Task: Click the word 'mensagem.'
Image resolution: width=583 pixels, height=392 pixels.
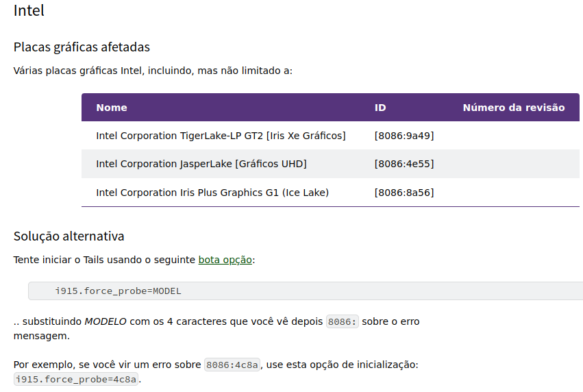Action: coord(42,336)
